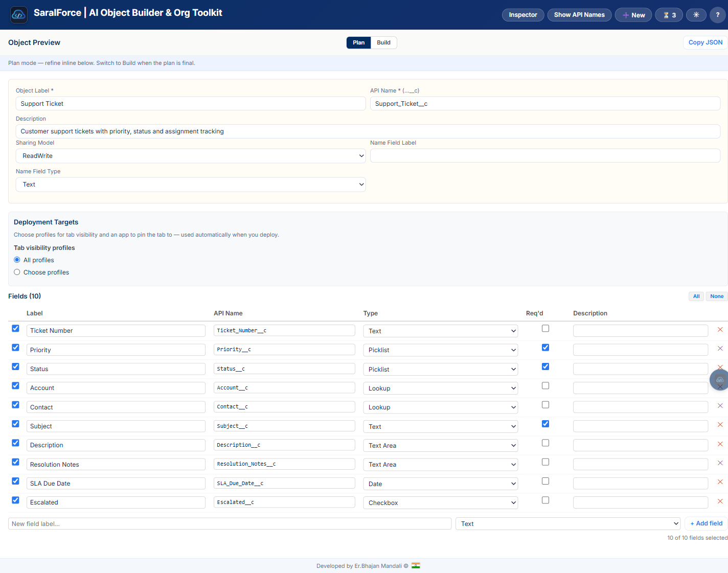728x573 pixels.
Task: Select all fields with the All button
Action: (696, 296)
